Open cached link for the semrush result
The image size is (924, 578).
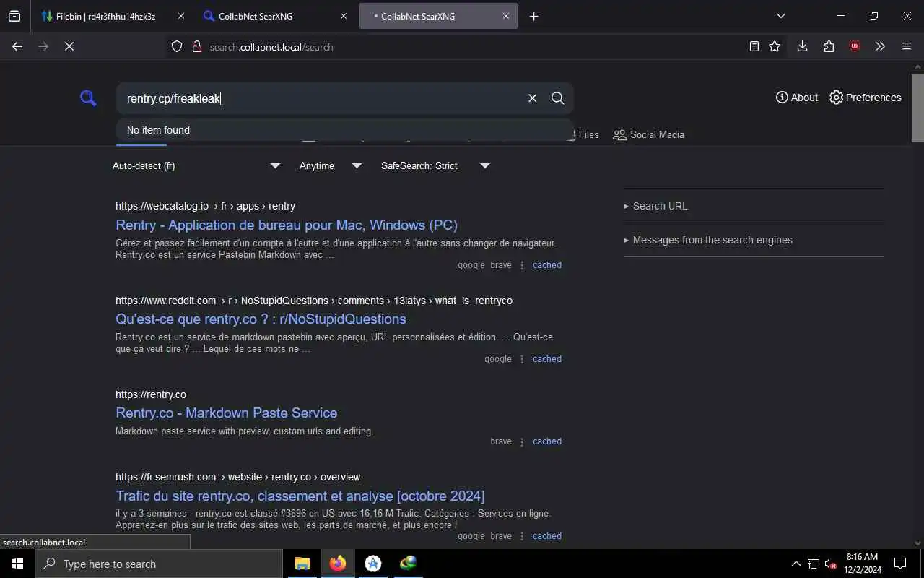point(547,536)
